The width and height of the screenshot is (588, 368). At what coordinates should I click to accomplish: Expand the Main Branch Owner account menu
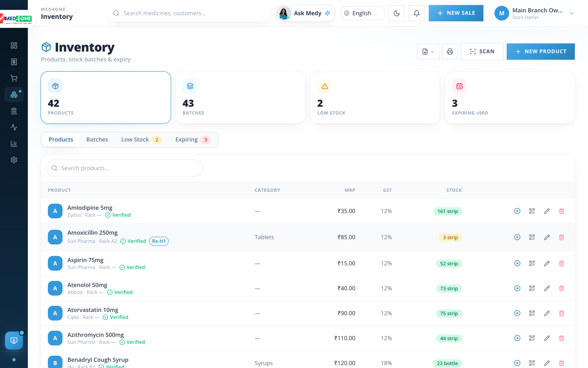pos(534,13)
